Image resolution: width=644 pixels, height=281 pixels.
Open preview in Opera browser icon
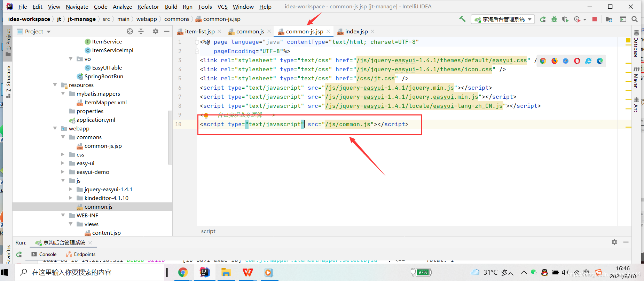click(x=577, y=61)
